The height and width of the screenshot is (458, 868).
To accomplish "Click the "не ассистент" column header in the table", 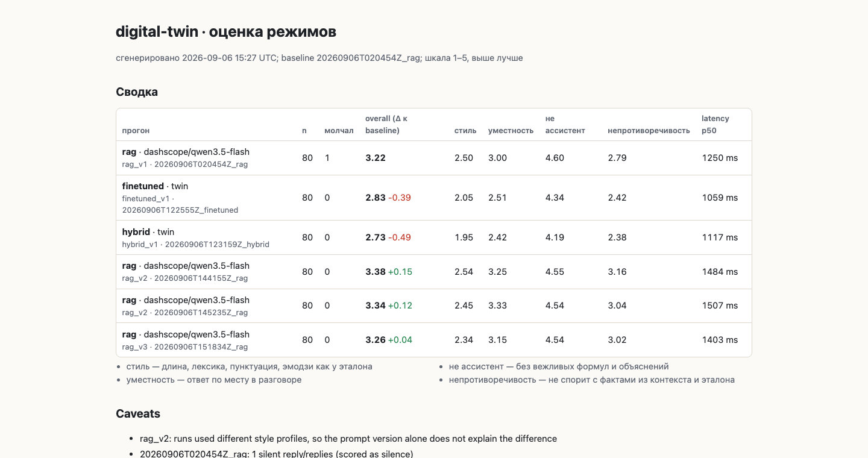I will click(565, 125).
